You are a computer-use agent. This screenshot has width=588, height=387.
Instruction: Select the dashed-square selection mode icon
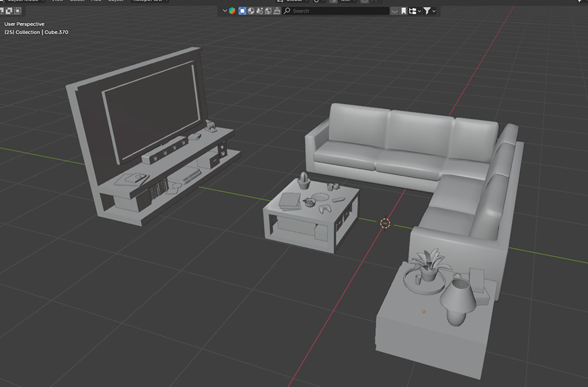pyautogui.click(x=18, y=11)
